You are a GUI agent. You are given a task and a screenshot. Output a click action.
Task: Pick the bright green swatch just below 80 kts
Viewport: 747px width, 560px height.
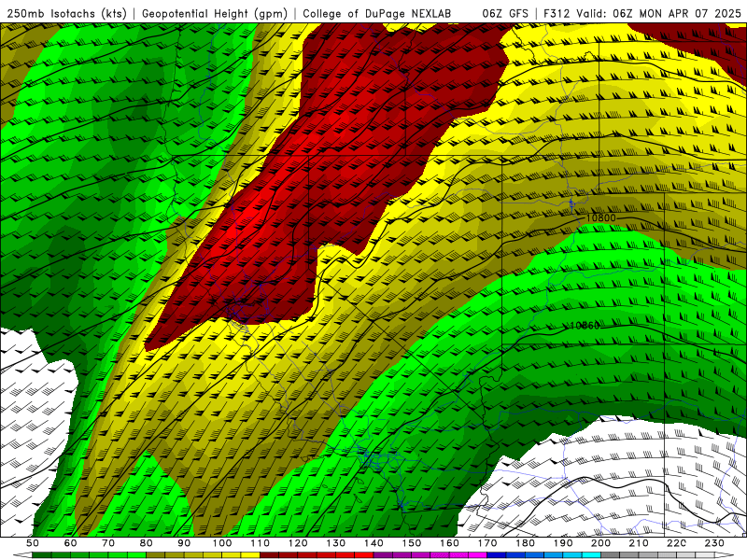[x=136, y=554]
